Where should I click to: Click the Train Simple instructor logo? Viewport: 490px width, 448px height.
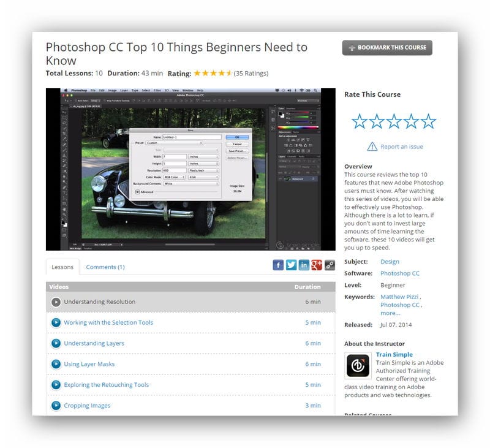coord(358,365)
